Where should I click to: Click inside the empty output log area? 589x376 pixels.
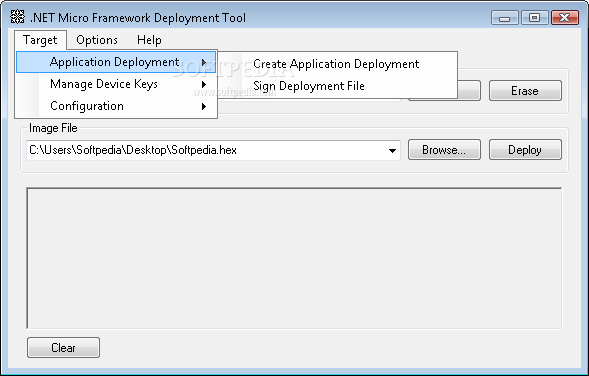click(294, 258)
